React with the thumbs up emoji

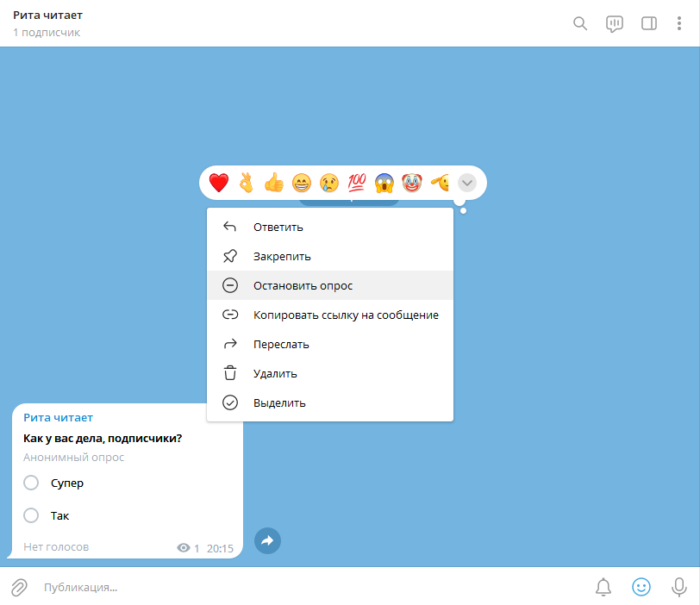point(274,183)
